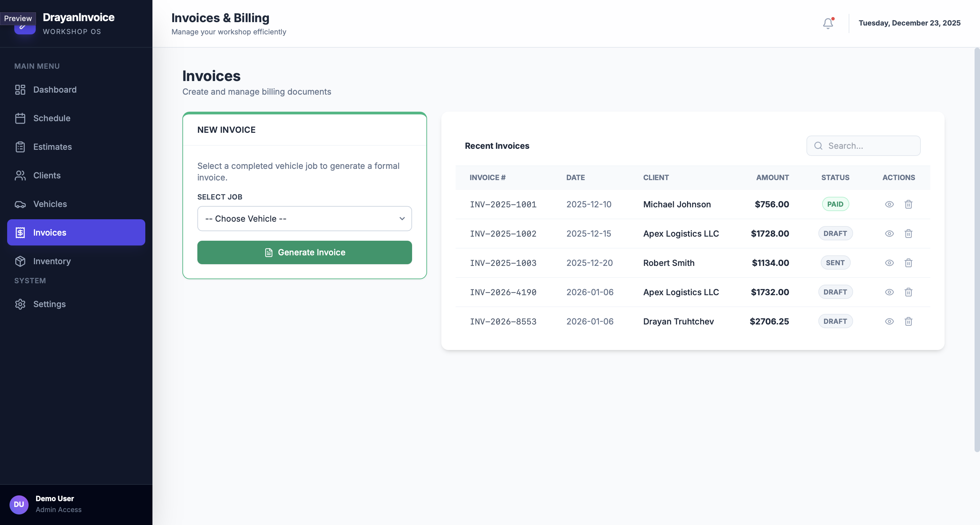View invoice INV-2025-1002 with eye icon

pos(889,234)
